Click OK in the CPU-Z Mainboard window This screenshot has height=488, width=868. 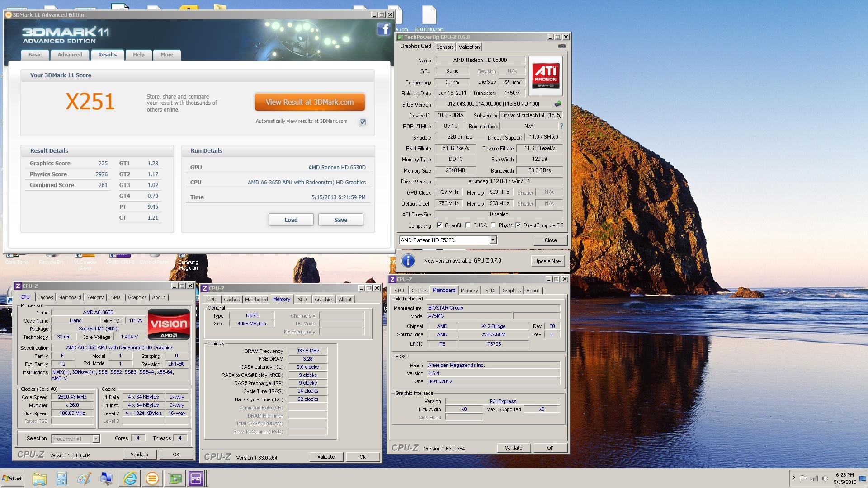point(550,448)
